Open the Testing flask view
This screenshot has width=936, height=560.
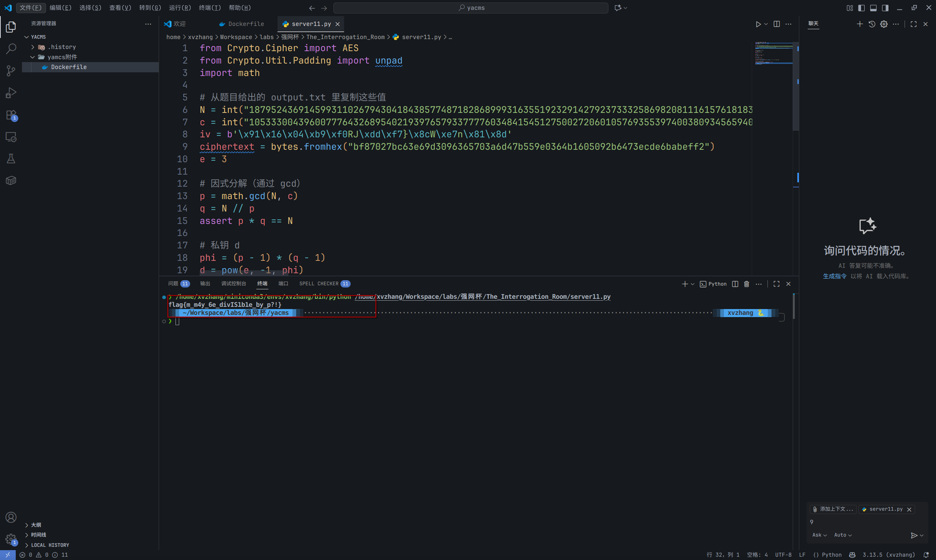pyautogui.click(x=11, y=159)
